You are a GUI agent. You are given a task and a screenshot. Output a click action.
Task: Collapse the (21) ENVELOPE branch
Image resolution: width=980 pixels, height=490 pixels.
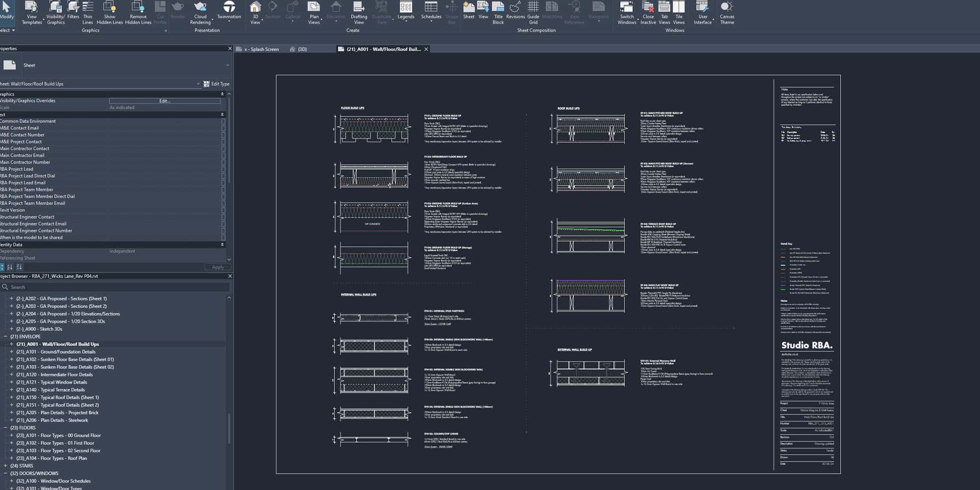(x=5, y=337)
